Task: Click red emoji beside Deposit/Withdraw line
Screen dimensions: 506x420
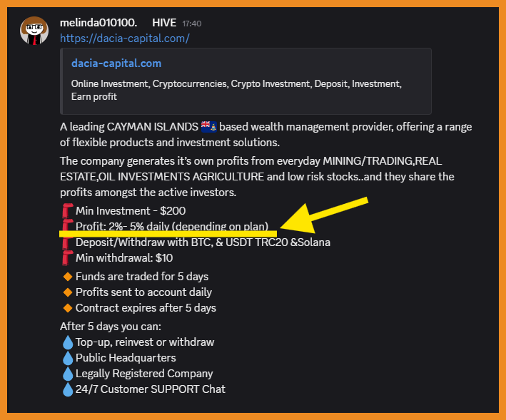Action: (67, 242)
